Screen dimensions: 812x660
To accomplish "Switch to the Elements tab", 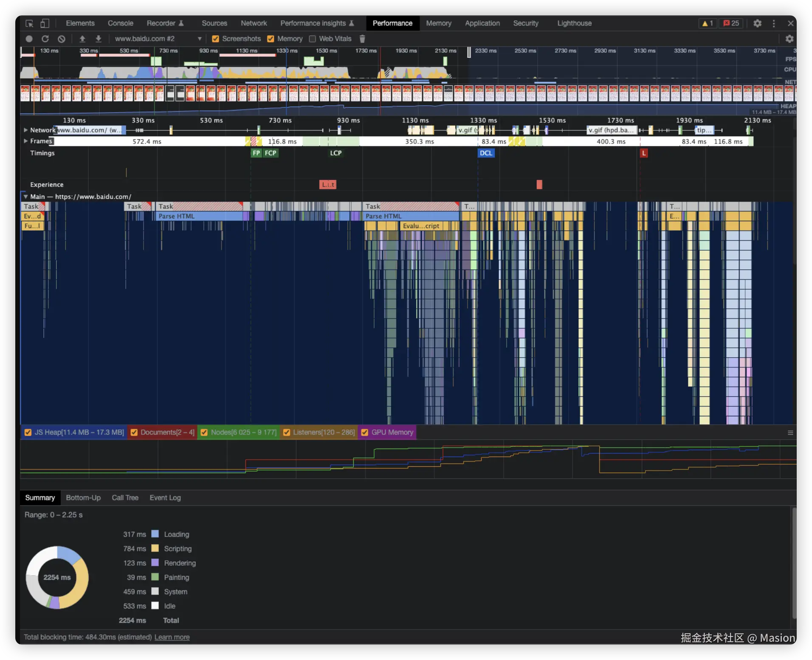I will coord(80,23).
